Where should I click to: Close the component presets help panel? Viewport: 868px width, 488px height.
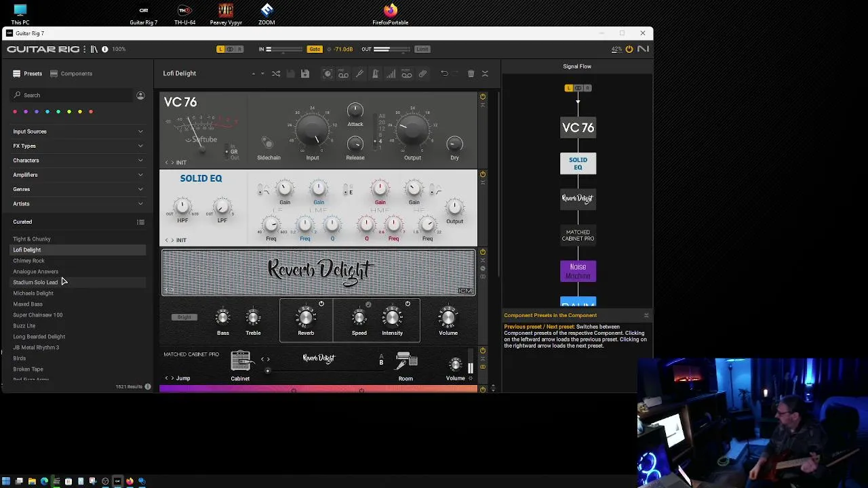pos(646,315)
